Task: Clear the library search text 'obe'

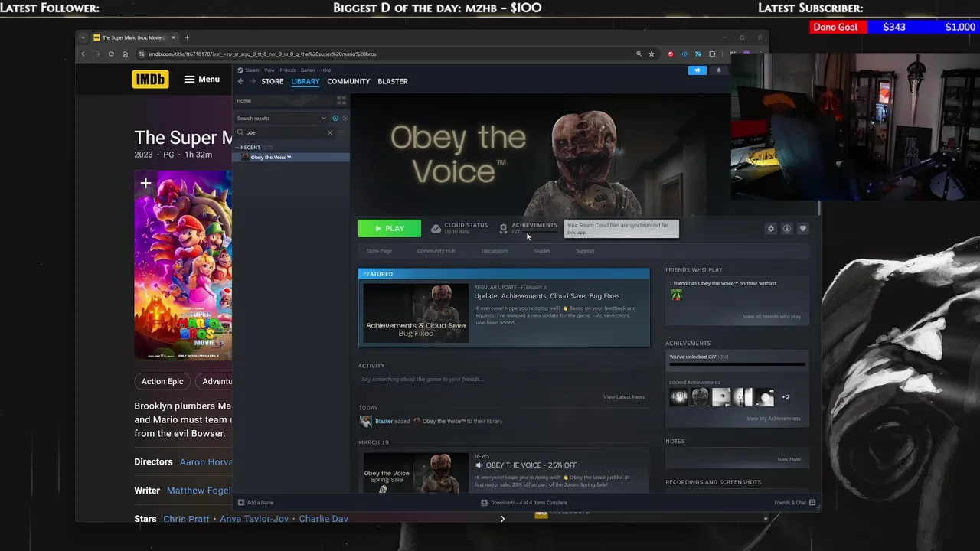Action: 330,132
